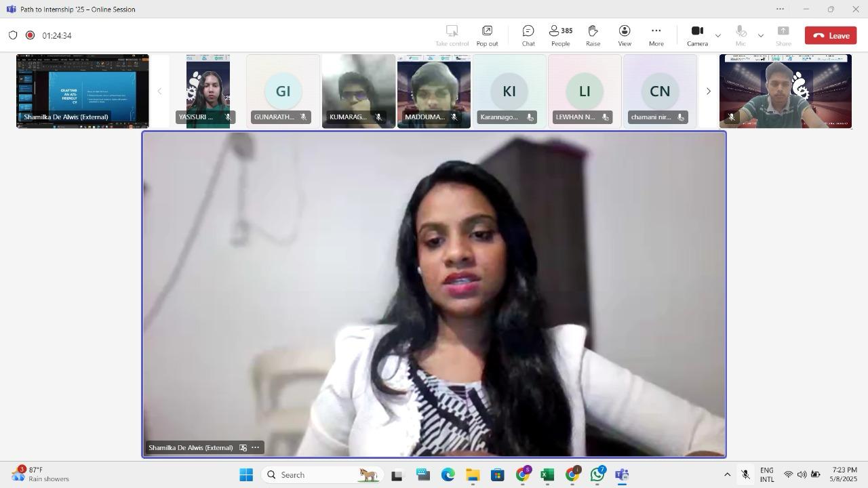Click the recording indicator icon
The image size is (868, 488).
(x=30, y=35)
